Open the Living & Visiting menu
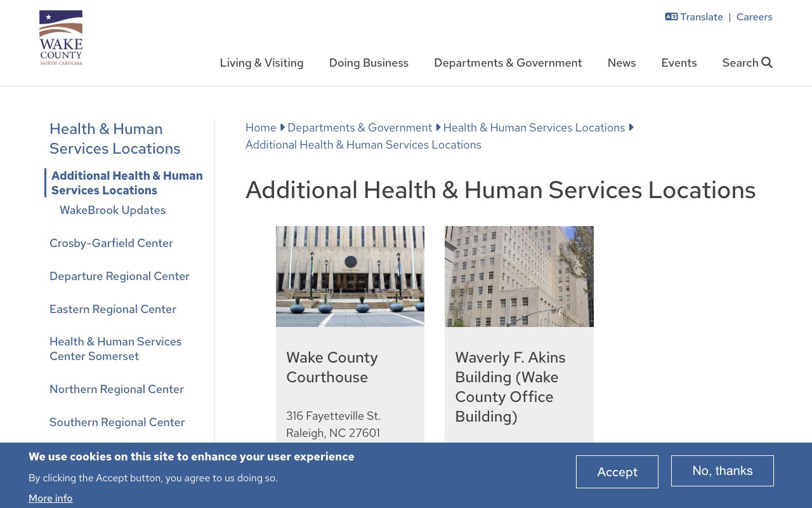 pos(261,62)
